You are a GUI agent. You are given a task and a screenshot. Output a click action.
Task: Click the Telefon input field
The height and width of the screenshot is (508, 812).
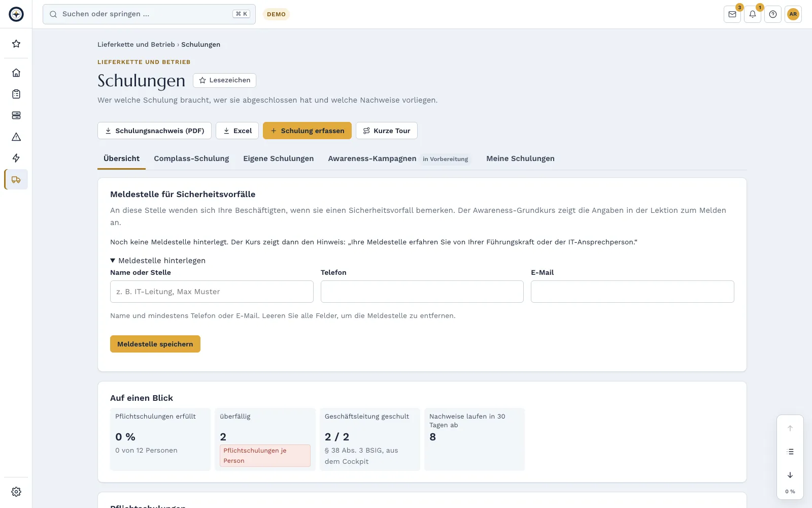pyautogui.click(x=422, y=292)
